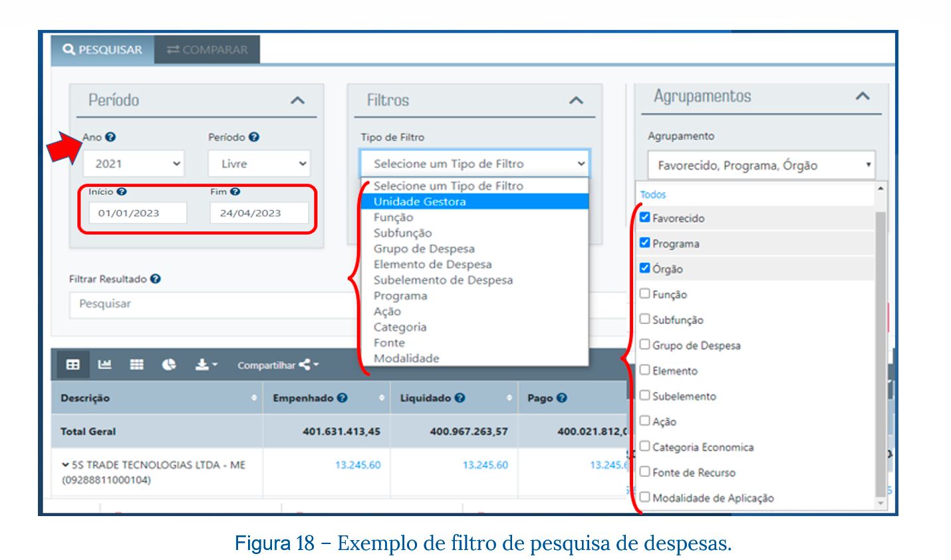Open the Tipo de Filtro combo box

pyautogui.click(x=475, y=164)
